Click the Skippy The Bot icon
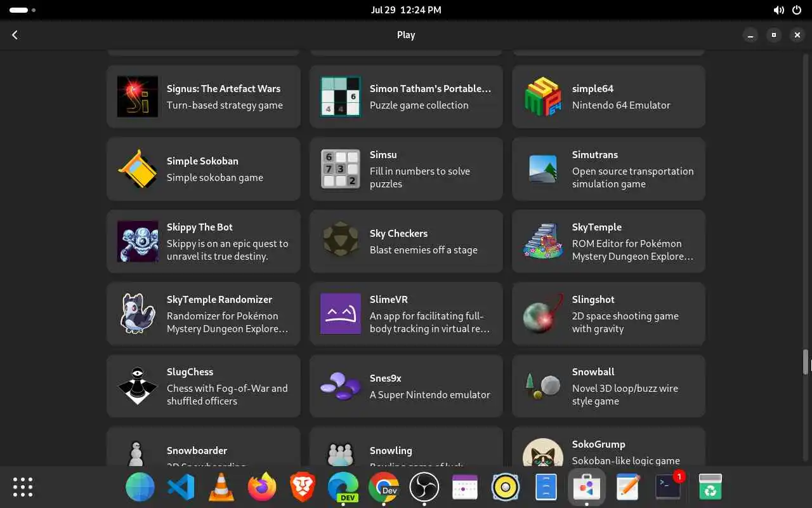This screenshot has width=812, height=508. 138,241
